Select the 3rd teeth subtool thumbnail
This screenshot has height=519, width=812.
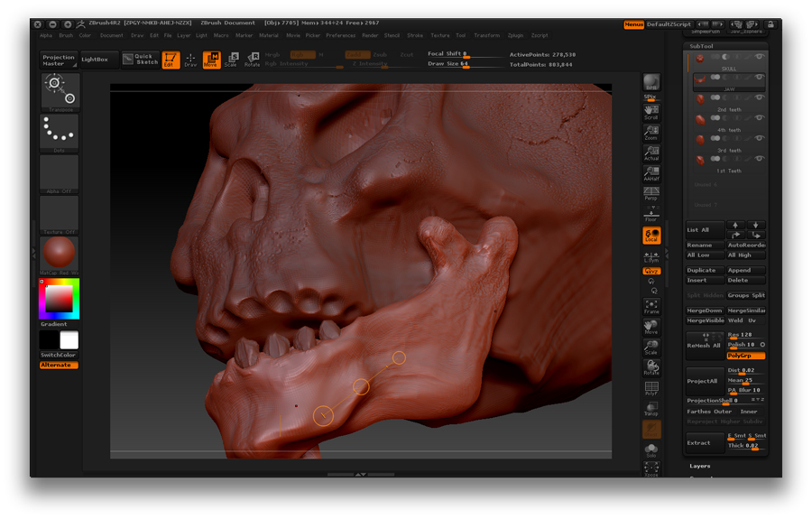700,141
